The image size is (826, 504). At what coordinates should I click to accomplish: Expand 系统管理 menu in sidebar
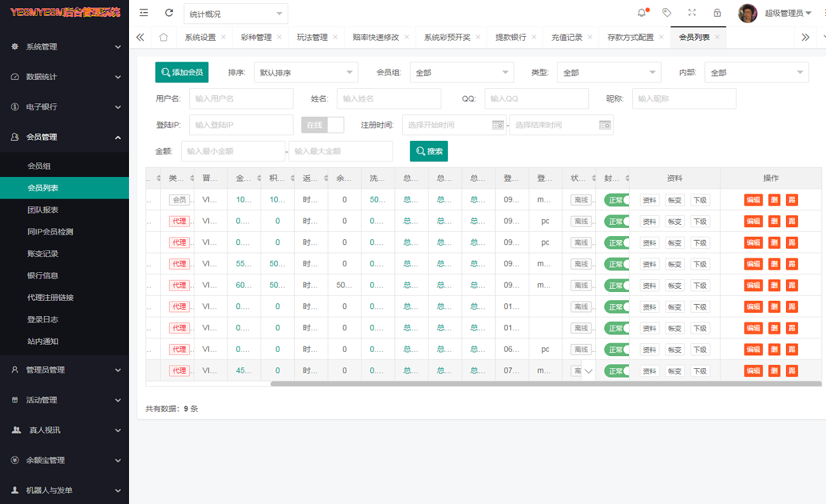pyautogui.click(x=64, y=46)
